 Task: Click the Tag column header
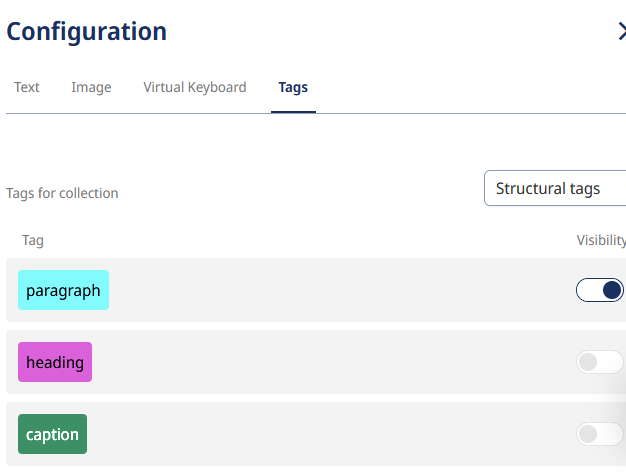[x=33, y=241]
